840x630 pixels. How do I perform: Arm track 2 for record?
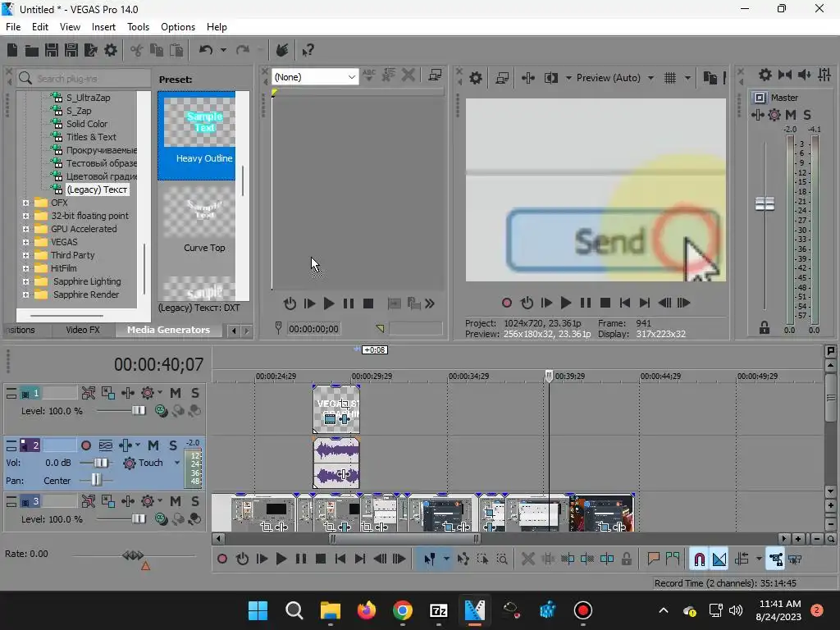point(85,445)
